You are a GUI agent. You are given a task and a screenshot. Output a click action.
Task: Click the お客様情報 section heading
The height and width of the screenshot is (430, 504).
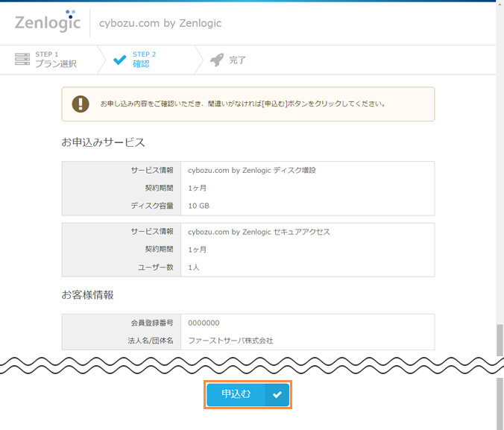pos(87,294)
